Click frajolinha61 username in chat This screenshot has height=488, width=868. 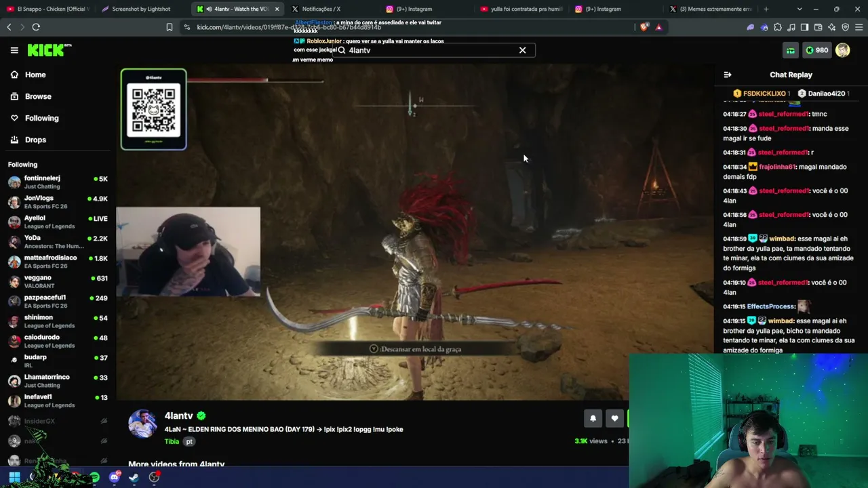[777, 167]
